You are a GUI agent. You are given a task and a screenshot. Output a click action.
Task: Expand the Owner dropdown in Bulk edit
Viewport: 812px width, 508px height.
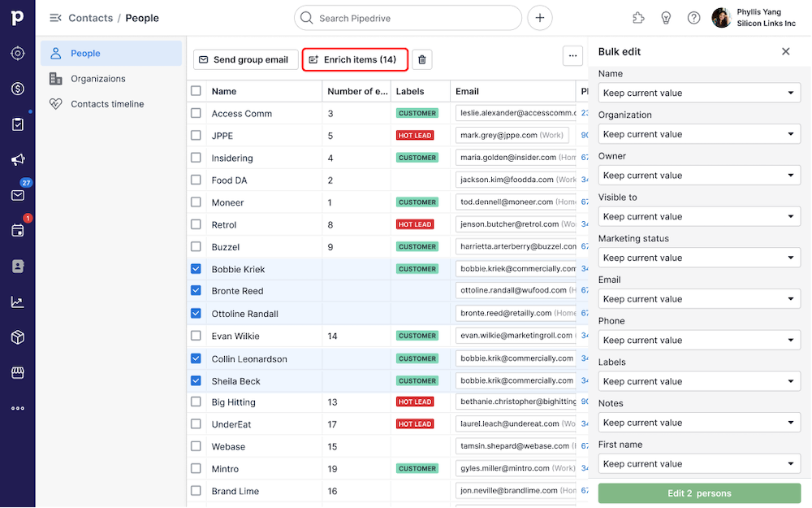(699, 176)
